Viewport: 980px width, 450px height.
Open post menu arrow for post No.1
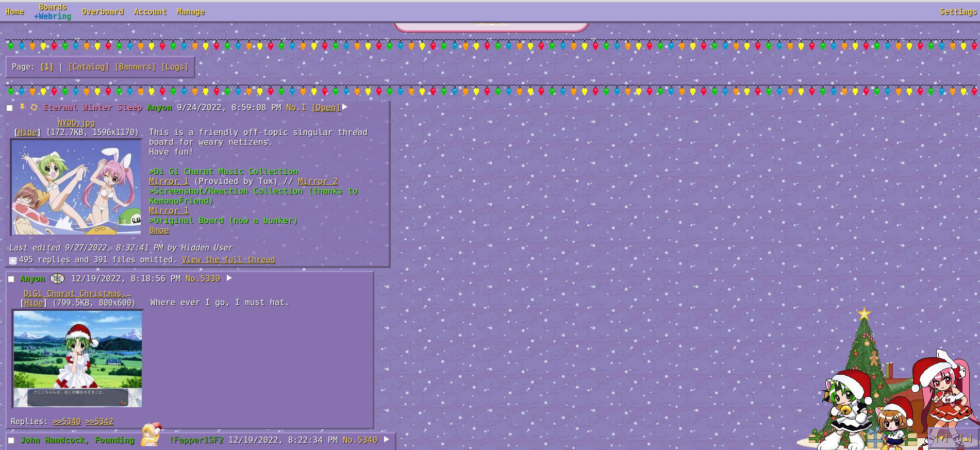[x=345, y=107]
